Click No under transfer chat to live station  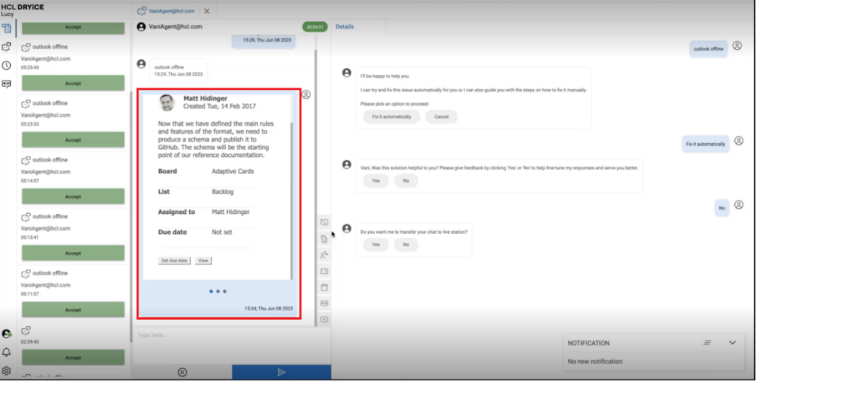[406, 245]
